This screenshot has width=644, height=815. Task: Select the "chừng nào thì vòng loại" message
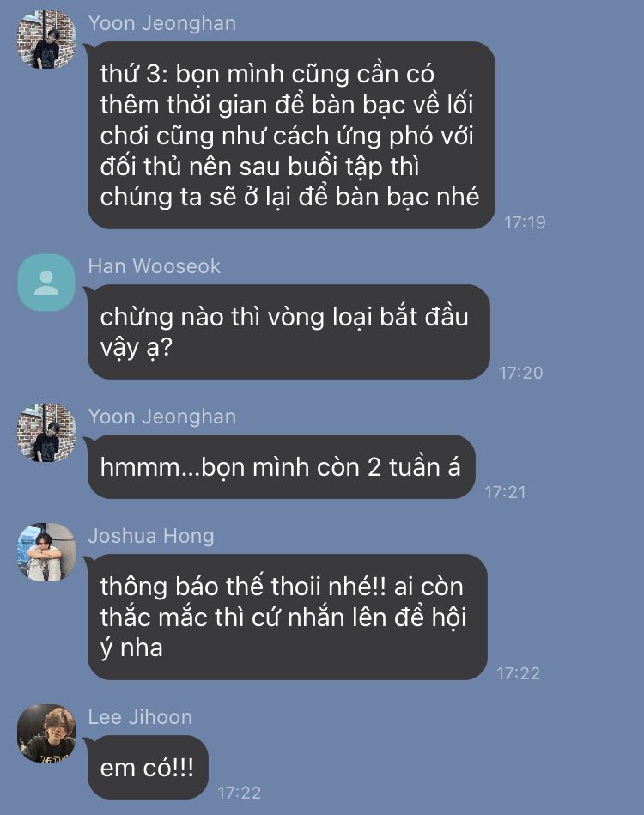289,331
